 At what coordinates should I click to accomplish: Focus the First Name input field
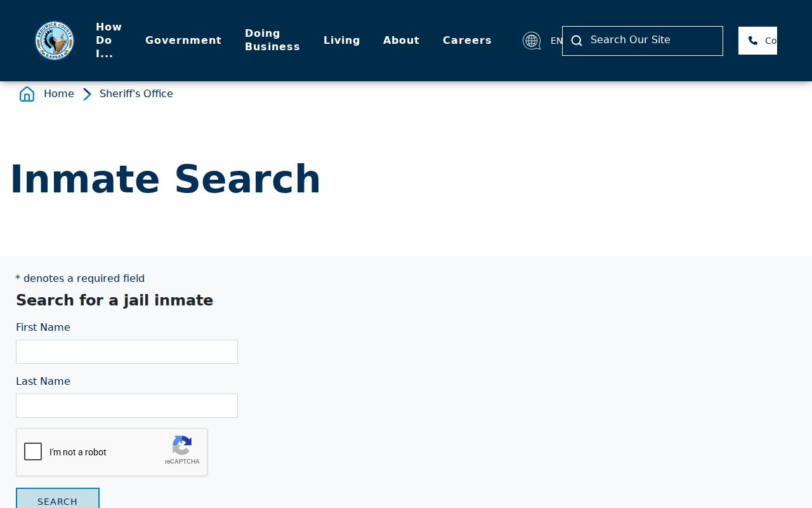(127, 352)
